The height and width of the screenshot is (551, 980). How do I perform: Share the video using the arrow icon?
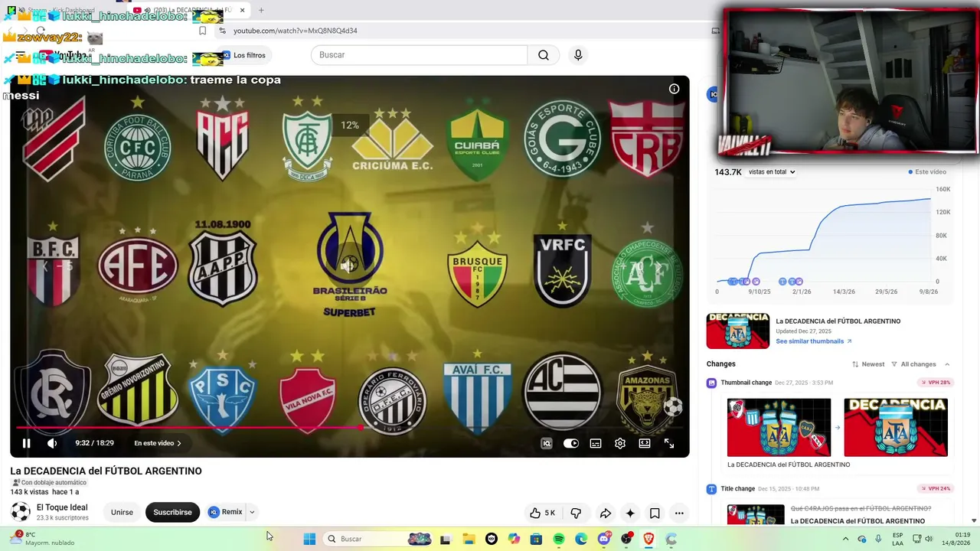[x=605, y=513]
